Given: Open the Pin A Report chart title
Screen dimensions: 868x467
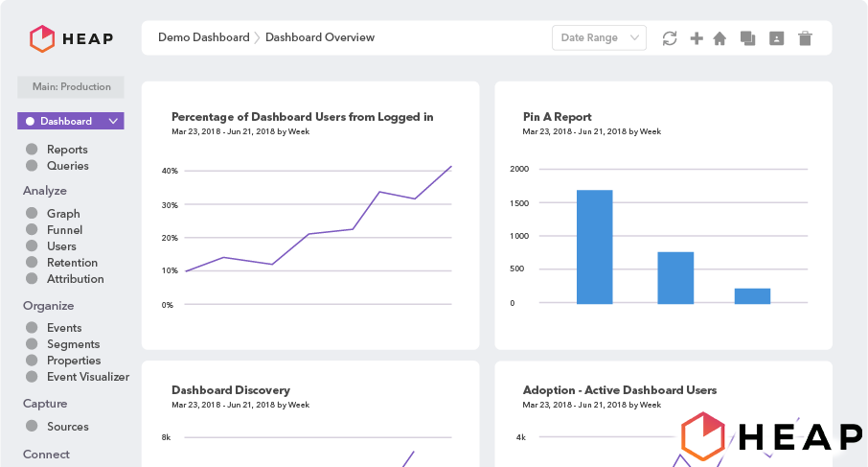Looking at the screenshot, I should [557, 117].
